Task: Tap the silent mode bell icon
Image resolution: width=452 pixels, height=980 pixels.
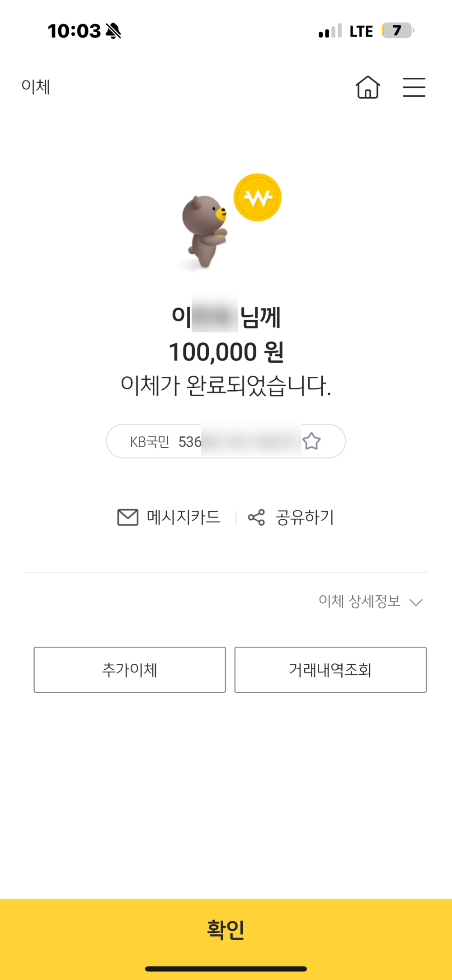Action: 113,31
